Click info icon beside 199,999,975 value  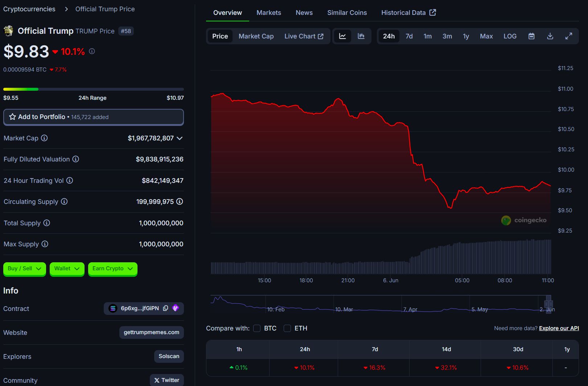(180, 201)
